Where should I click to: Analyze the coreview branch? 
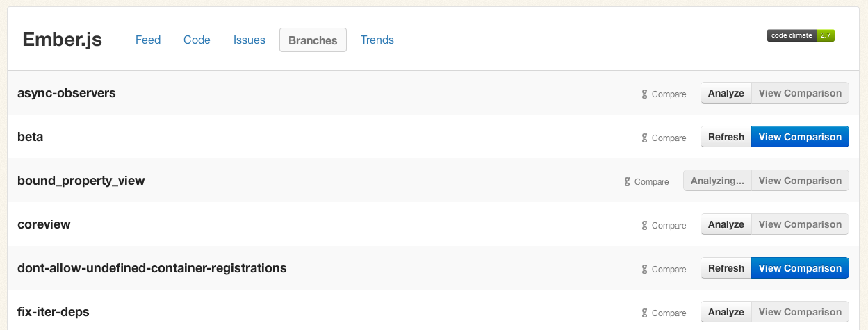[x=726, y=224]
